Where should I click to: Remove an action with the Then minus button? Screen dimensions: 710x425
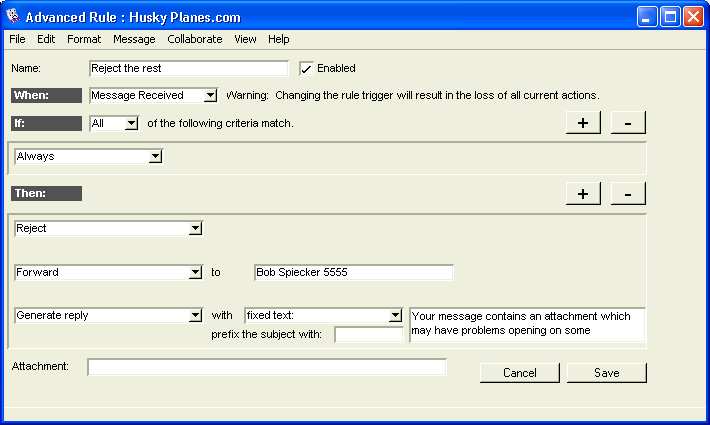pos(628,194)
